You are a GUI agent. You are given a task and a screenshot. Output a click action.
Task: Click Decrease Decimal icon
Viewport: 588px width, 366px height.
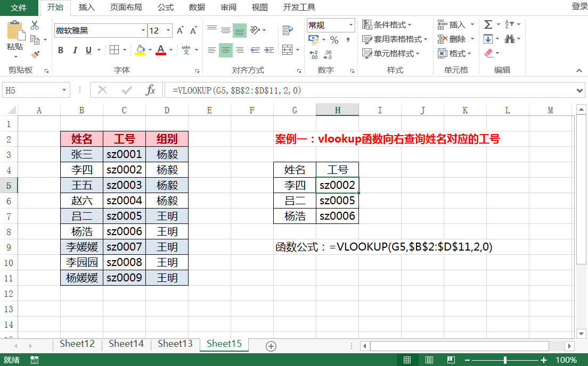click(x=328, y=55)
